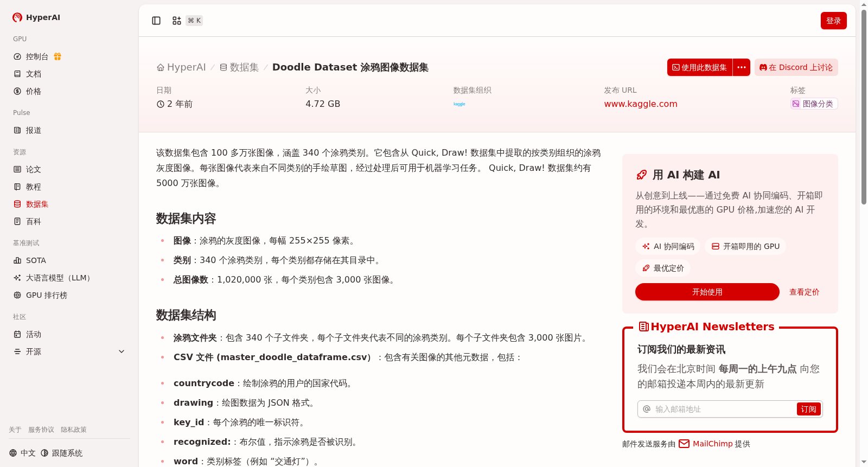Click the 4.72 GB size value
Viewport: 868px width, 467px height.
323,104
